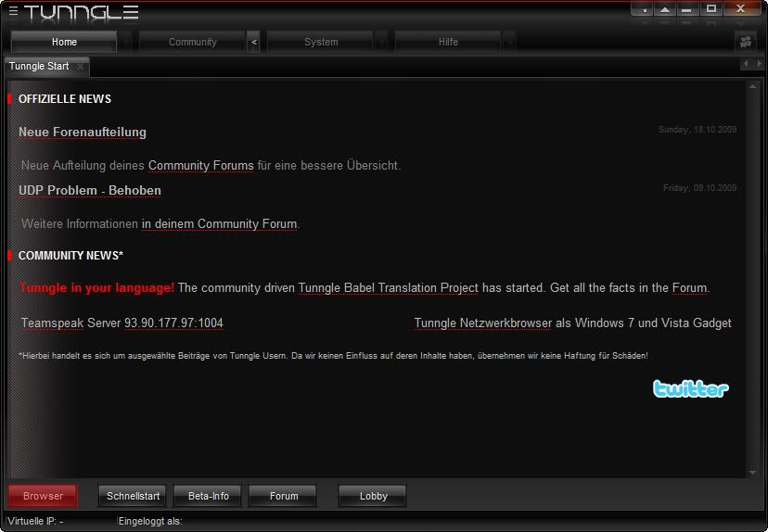Click the users icon in the top bar
Image resolution: width=768 pixels, height=532 pixels.
pos(746,42)
